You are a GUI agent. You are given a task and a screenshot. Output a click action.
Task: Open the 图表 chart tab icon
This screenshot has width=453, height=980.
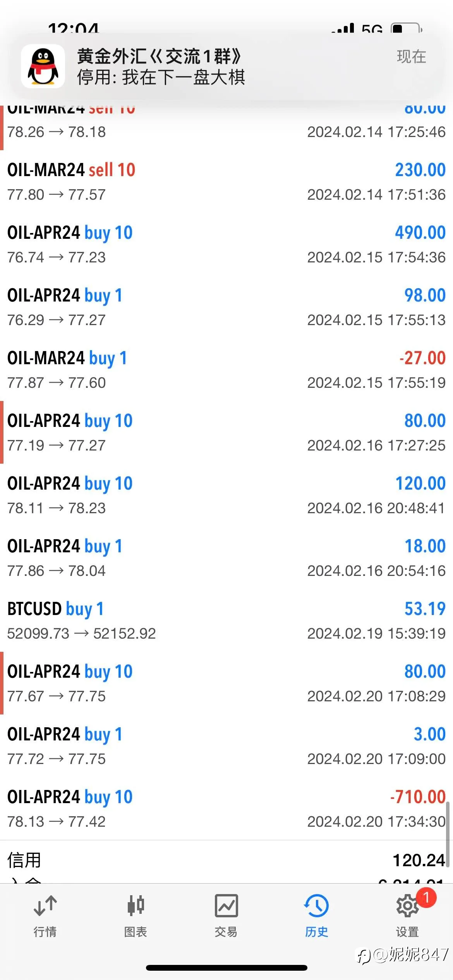136,906
